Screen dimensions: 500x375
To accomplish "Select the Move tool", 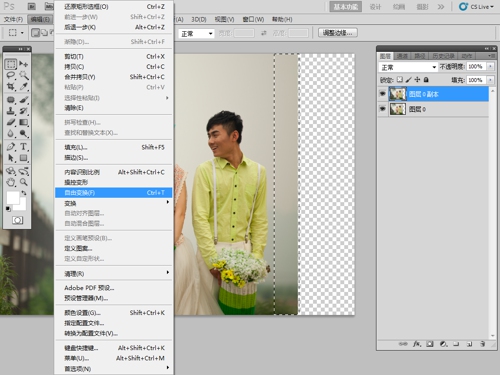I will (x=23, y=64).
